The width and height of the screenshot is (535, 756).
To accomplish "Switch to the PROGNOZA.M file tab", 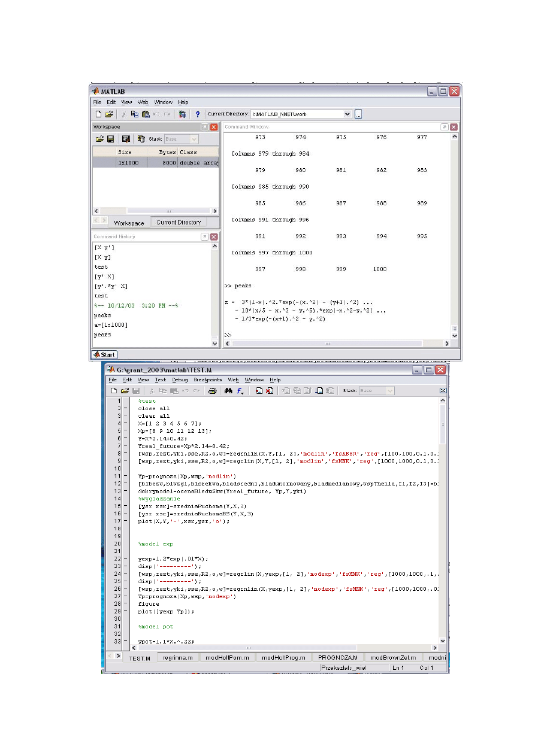I will click(337, 657).
